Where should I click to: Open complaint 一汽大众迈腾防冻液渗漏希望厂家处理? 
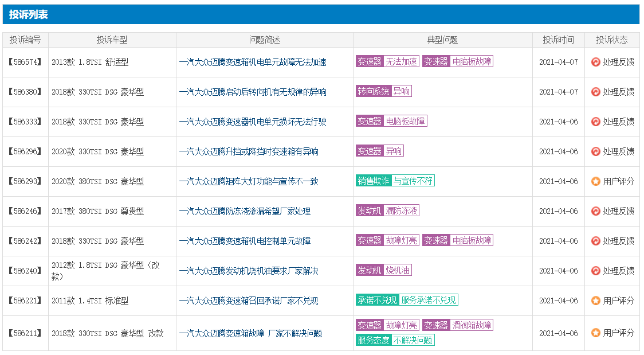click(x=245, y=211)
